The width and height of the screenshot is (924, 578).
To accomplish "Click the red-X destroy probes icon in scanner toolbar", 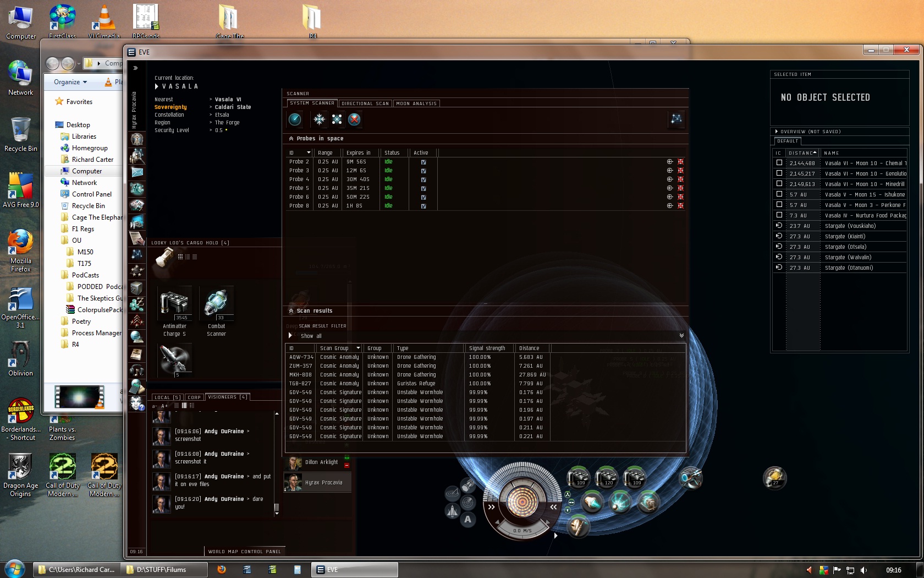I will pyautogui.click(x=355, y=119).
